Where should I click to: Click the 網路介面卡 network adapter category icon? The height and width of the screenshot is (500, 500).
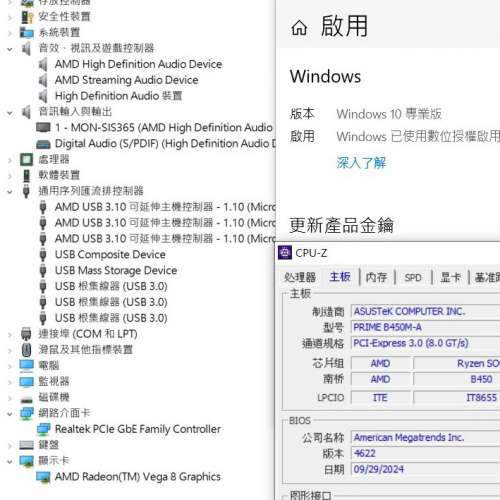[x=26, y=413]
